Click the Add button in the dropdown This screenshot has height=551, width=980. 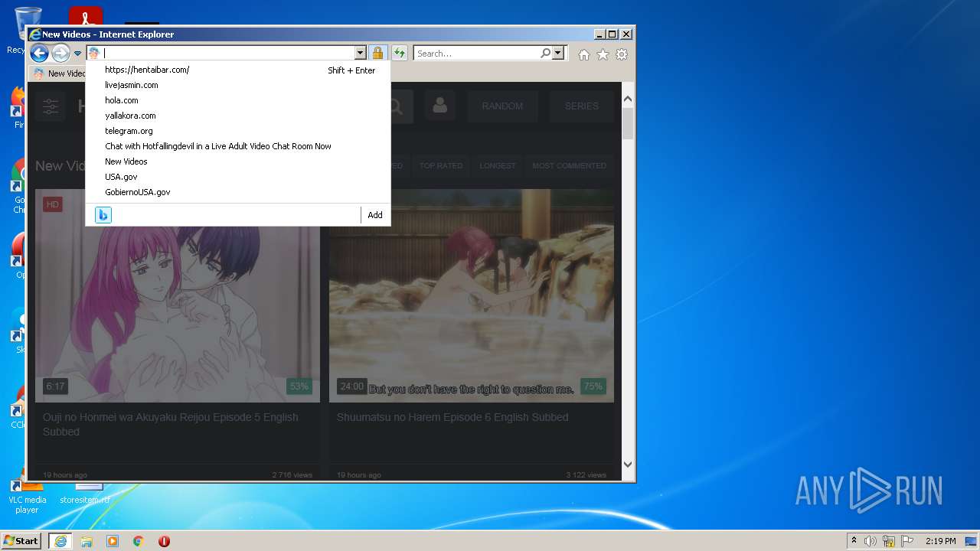(x=375, y=215)
